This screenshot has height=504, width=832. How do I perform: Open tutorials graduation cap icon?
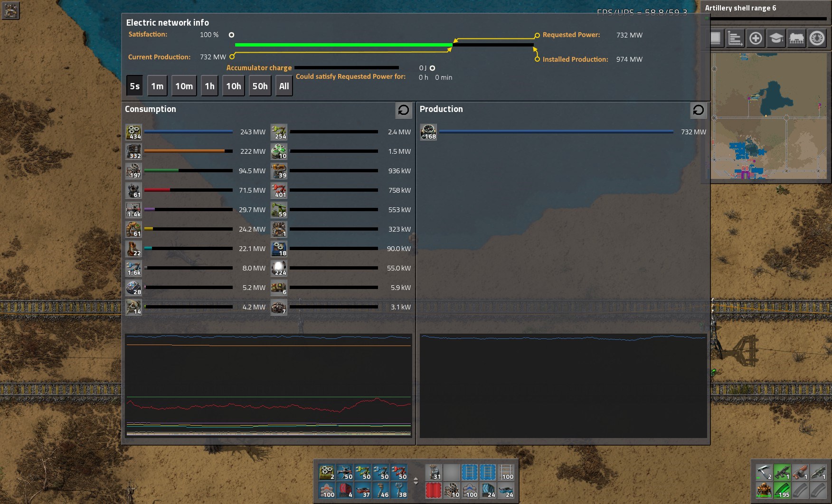776,38
